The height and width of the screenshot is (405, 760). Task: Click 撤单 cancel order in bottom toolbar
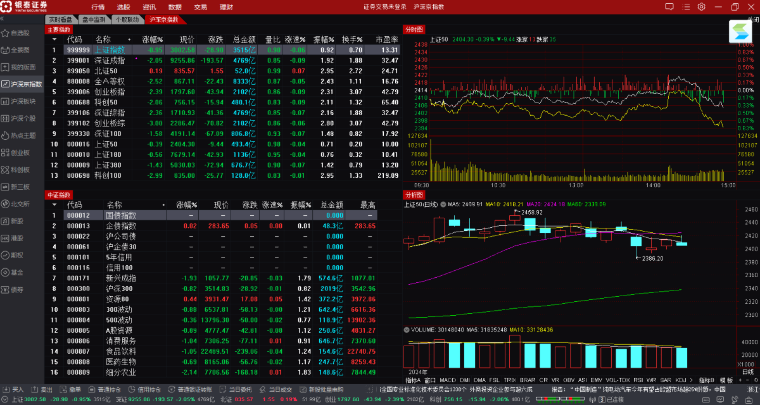(x=71, y=389)
